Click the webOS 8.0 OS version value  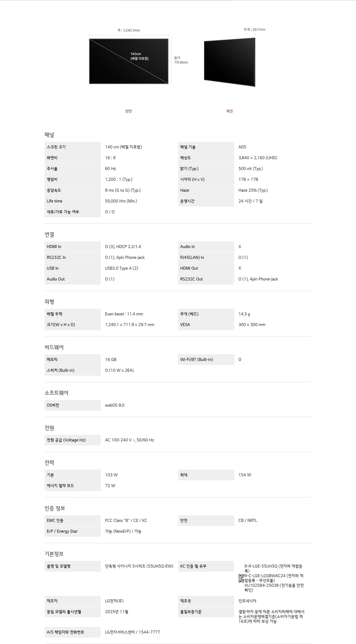coord(115,405)
